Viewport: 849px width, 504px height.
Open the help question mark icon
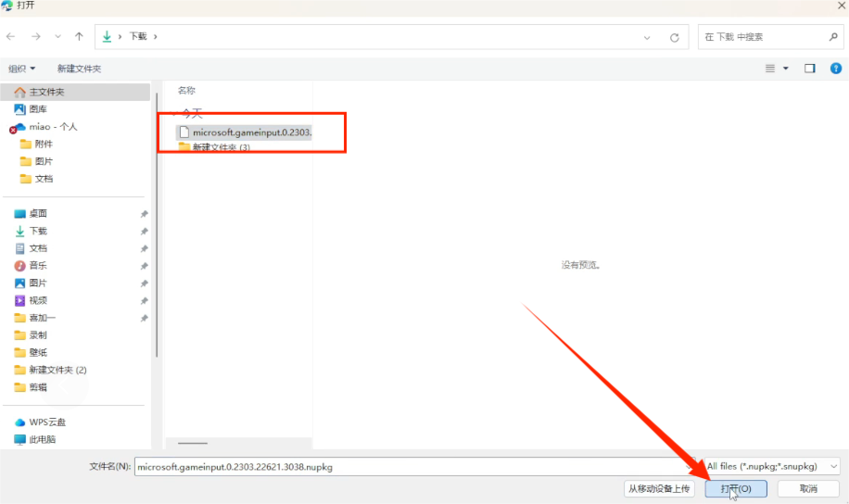[836, 69]
